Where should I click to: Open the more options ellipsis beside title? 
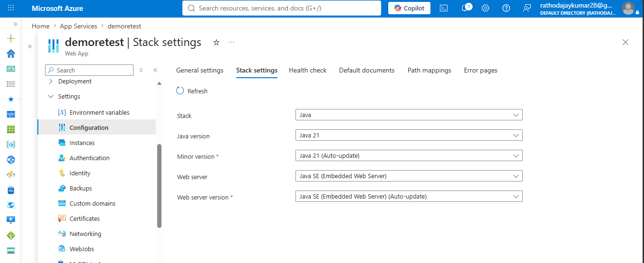pyautogui.click(x=232, y=42)
